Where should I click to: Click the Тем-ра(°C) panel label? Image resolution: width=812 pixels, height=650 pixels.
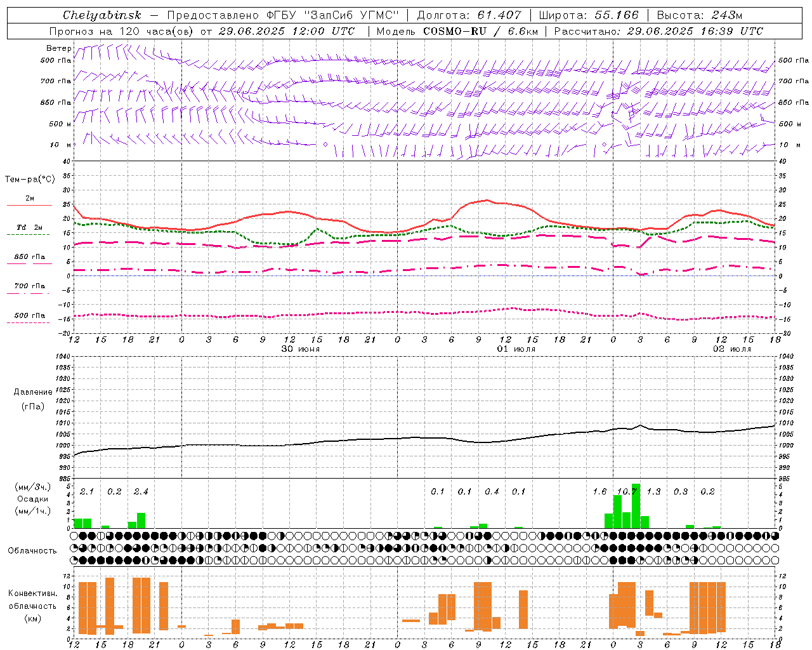tap(30, 180)
